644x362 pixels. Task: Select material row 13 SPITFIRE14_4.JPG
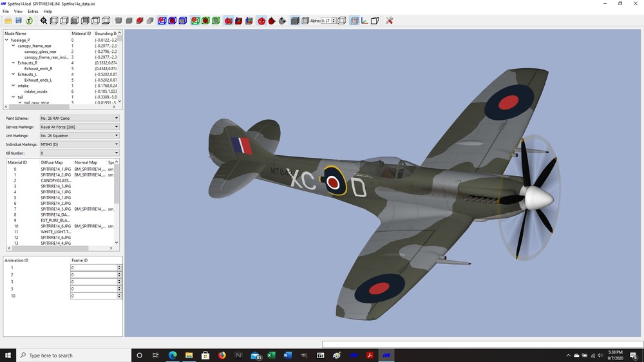(61, 243)
